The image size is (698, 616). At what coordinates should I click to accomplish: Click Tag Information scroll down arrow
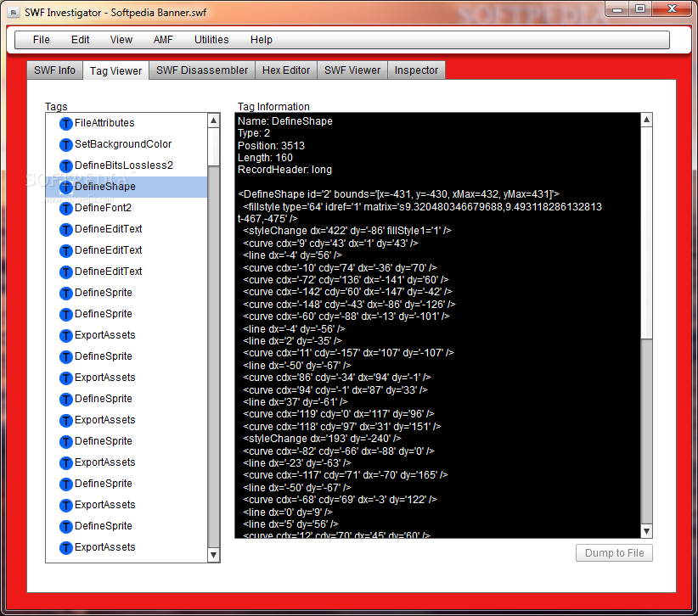(646, 531)
